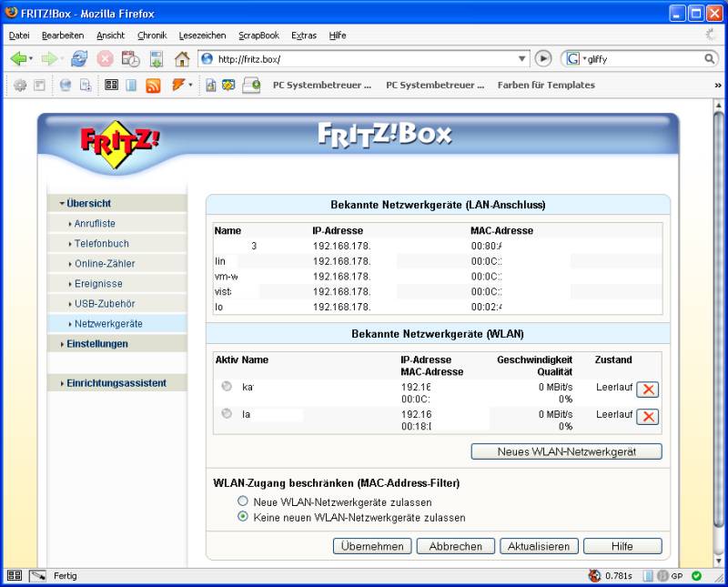Click the load time icon next to 0.781s
The width and height of the screenshot is (728, 587).
[595, 576]
